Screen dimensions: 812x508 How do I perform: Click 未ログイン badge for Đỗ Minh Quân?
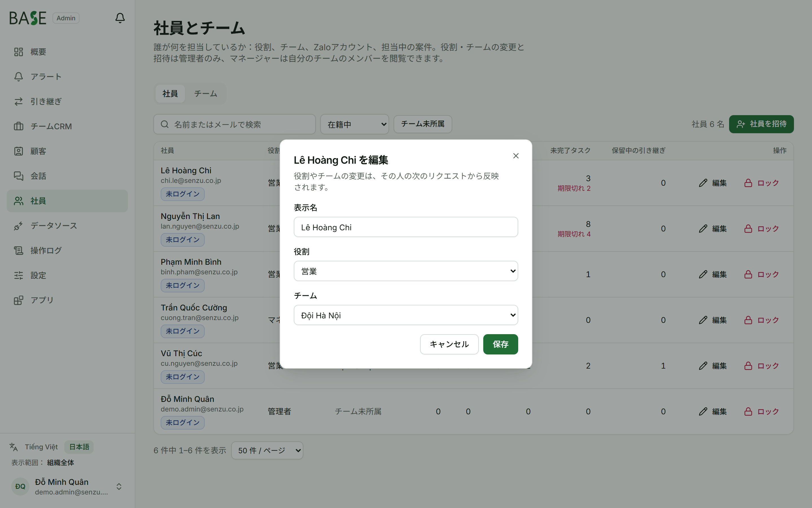[182, 423]
